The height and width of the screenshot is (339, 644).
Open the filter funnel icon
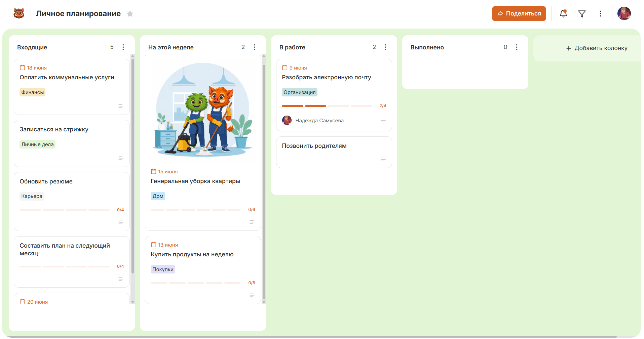pos(582,14)
